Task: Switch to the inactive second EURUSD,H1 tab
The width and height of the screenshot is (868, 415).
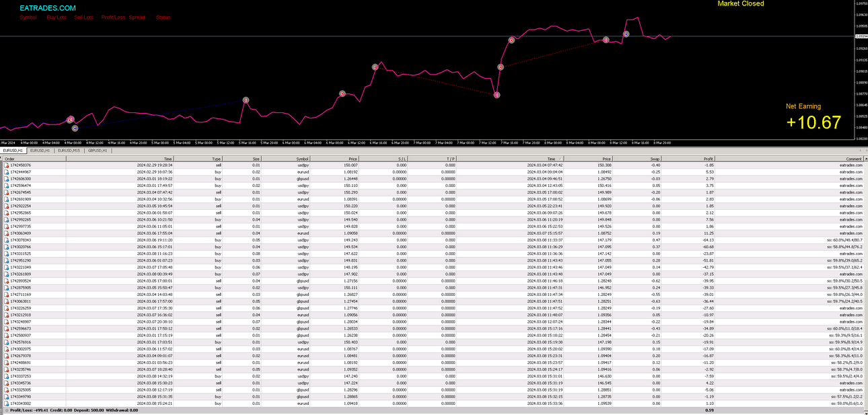Action: click(41, 151)
